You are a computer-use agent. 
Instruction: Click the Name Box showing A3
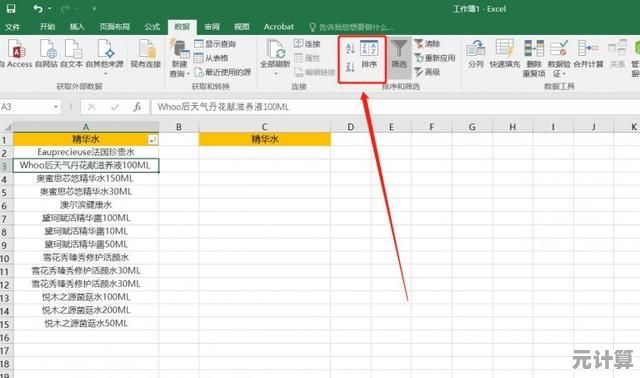click(x=25, y=107)
